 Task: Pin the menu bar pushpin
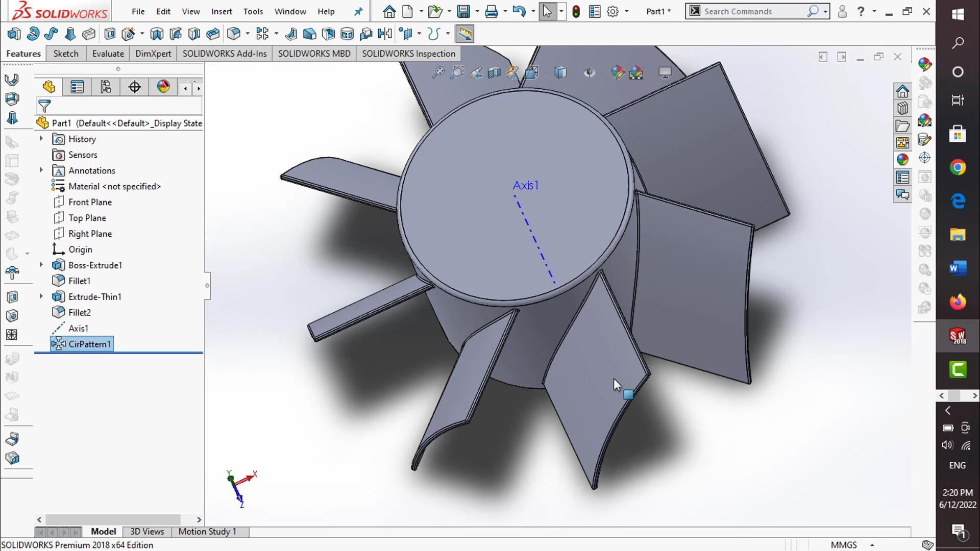coord(359,11)
